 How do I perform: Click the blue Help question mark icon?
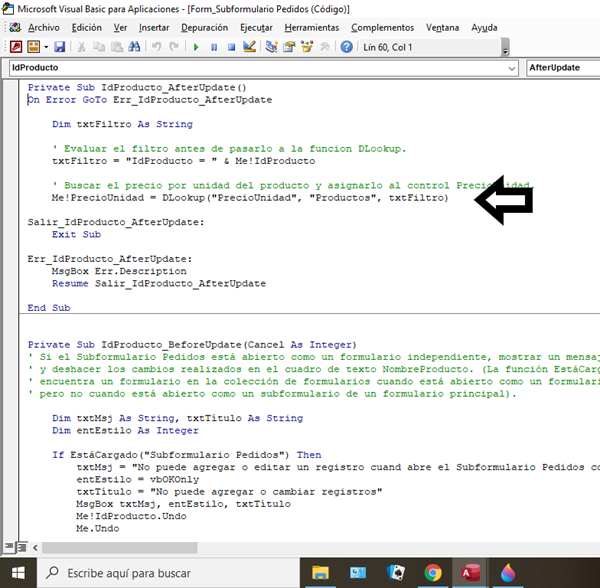pos(346,47)
